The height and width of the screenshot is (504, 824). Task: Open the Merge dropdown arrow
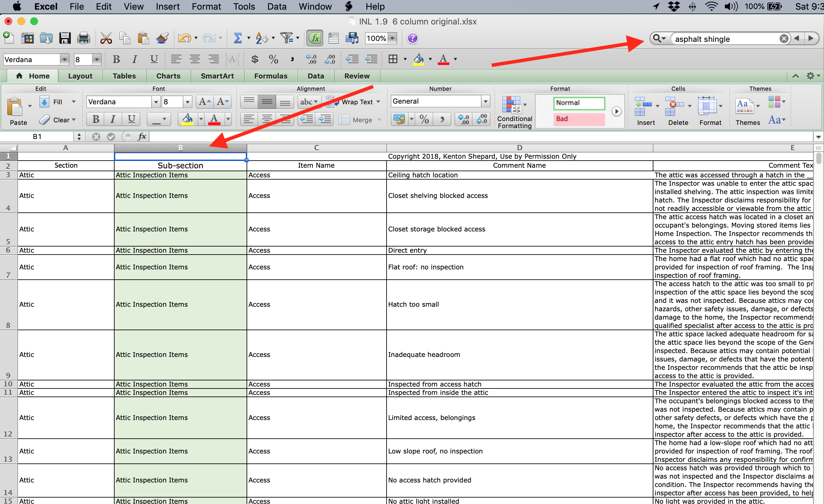tap(379, 120)
